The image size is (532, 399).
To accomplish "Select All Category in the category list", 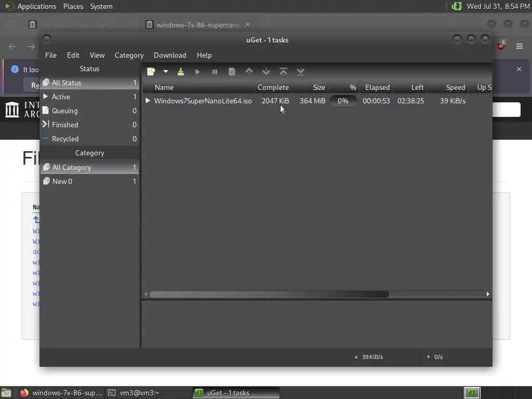I will point(90,167).
